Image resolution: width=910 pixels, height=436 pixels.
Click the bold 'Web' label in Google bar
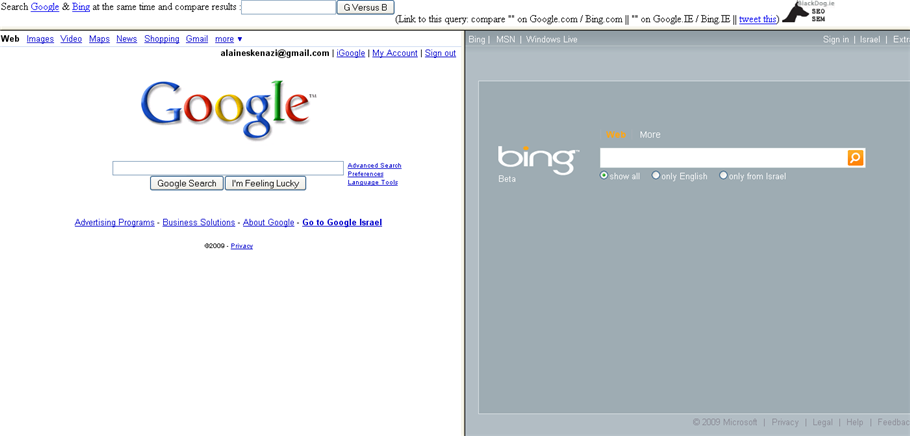click(10, 39)
